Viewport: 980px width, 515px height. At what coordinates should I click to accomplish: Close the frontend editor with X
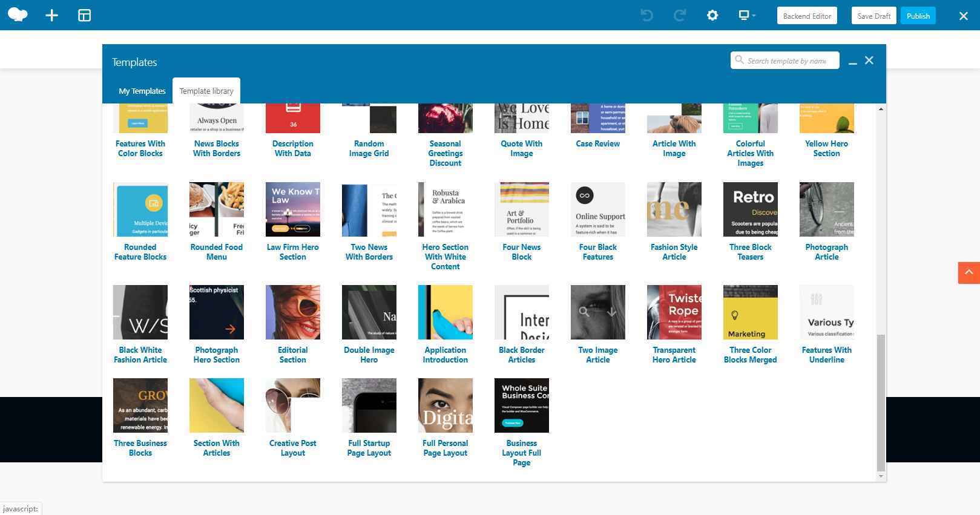963,16
